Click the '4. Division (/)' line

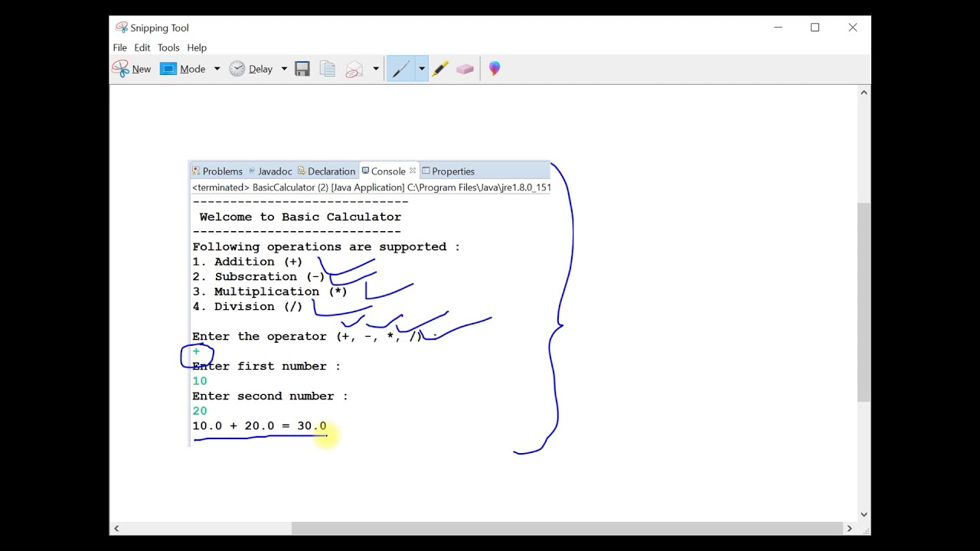click(247, 306)
